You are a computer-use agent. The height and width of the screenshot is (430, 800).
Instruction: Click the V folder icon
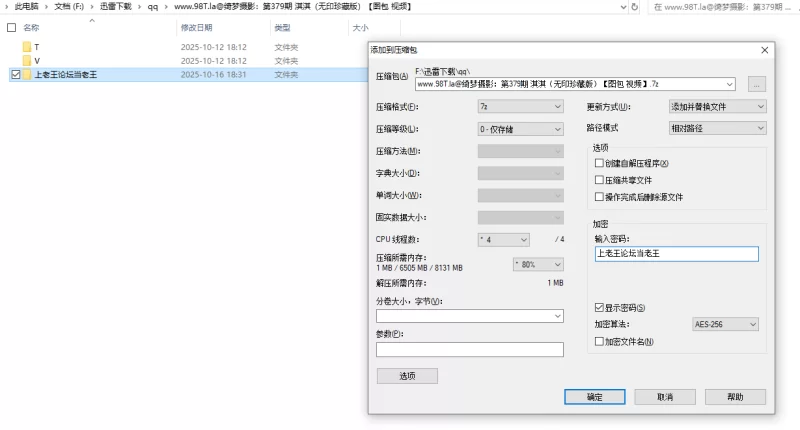[x=27, y=61]
